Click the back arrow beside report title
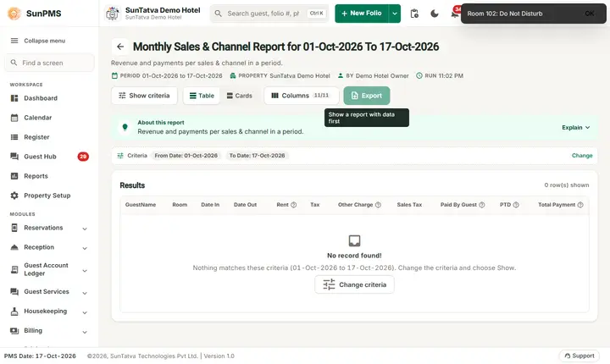Image resolution: width=610 pixels, height=364 pixels. tap(120, 47)
